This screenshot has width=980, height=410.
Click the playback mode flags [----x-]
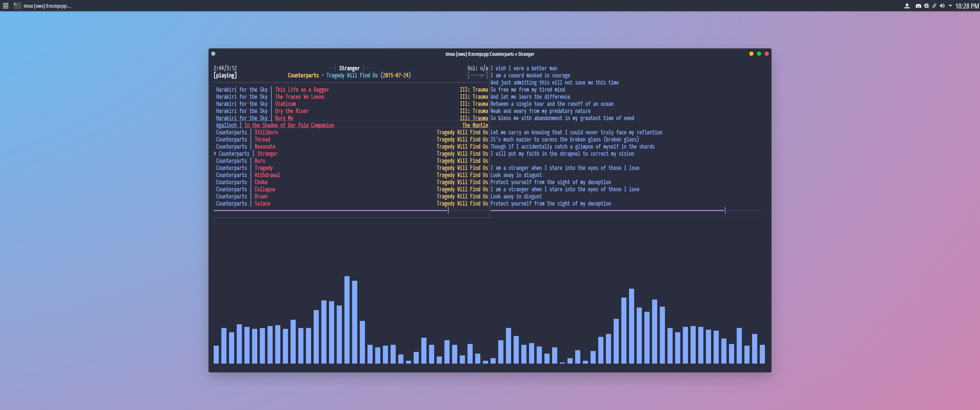(477, 75)
